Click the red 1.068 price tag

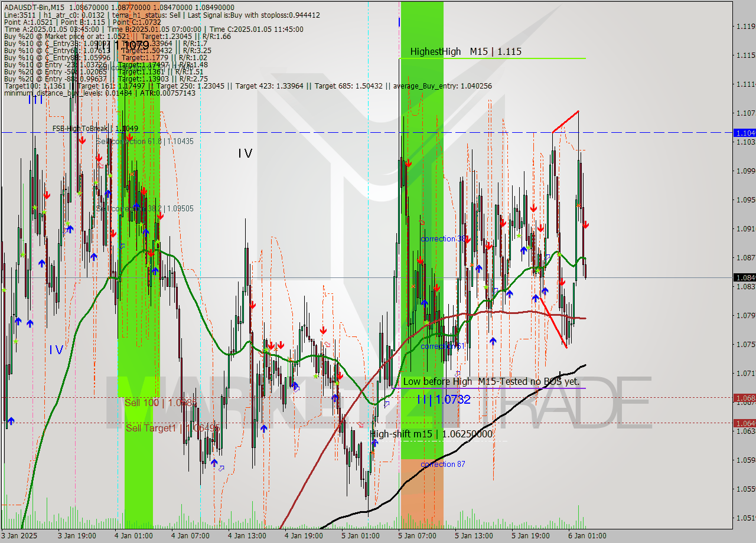(x=744, y=398)
